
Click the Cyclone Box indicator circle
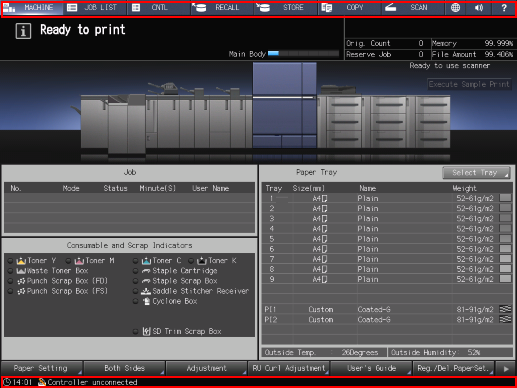135,301
